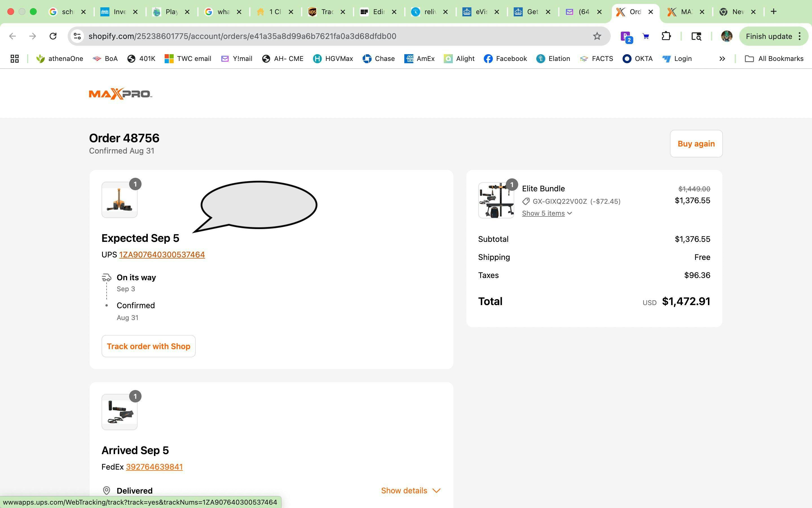Image resolution: width=812 pixels, height=508 pixels.
Task: Open the 401K bookmark
Action: tap(141, 59)
